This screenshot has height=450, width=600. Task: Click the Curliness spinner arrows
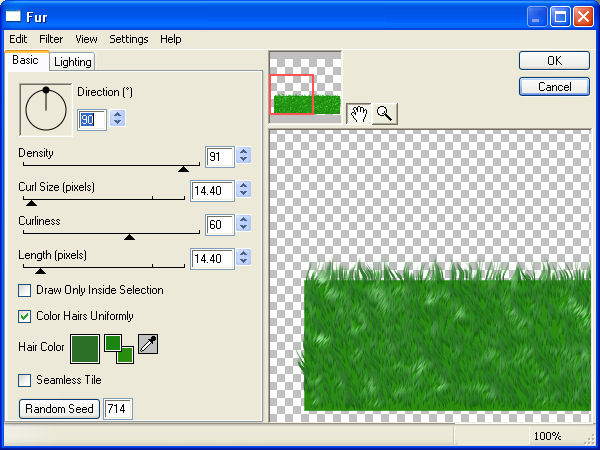click(244, 225)
